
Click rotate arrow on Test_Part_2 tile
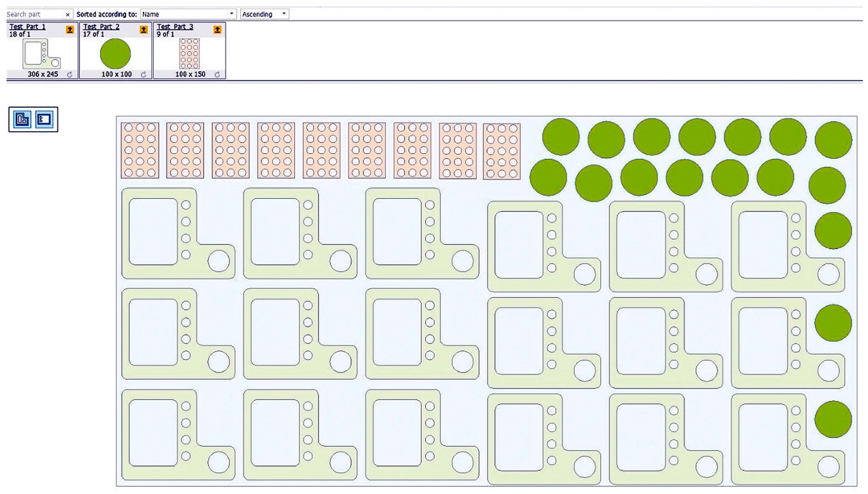tap(143, 74)
